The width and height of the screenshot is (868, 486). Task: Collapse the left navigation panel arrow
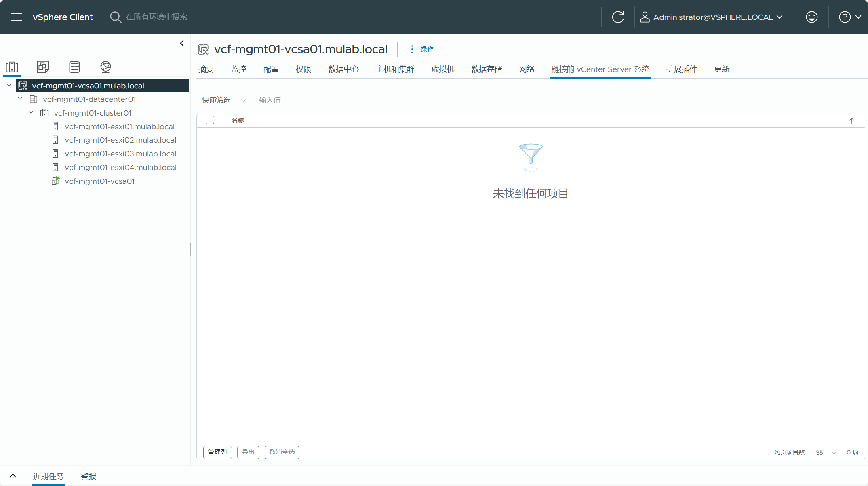point(182,43)
